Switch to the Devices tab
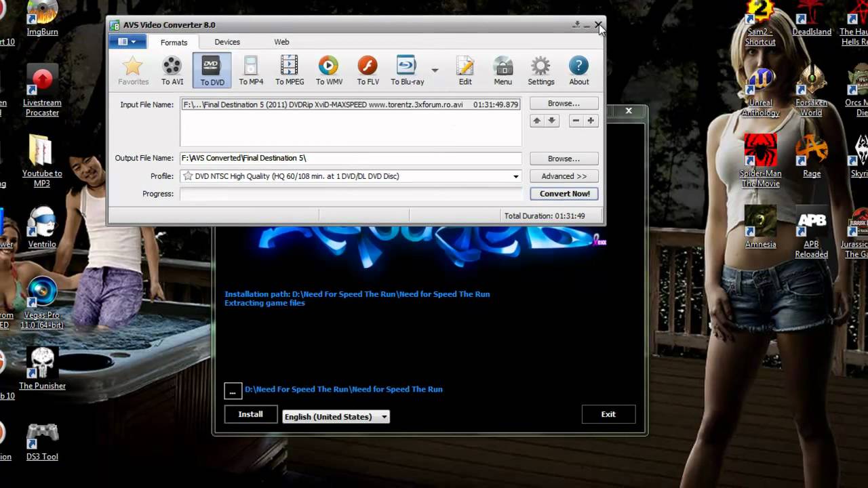 [x=227, y=42]
